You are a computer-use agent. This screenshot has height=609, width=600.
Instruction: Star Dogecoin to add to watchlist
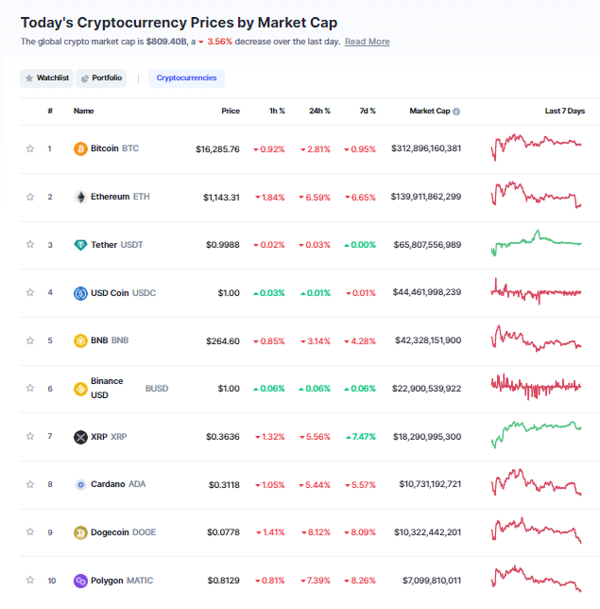(30, 532)
